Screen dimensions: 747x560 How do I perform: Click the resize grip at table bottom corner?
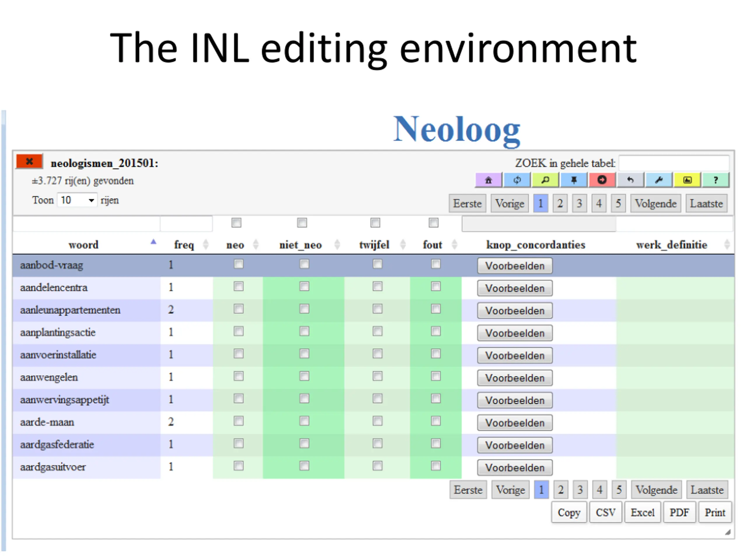[x=728, y=532]
